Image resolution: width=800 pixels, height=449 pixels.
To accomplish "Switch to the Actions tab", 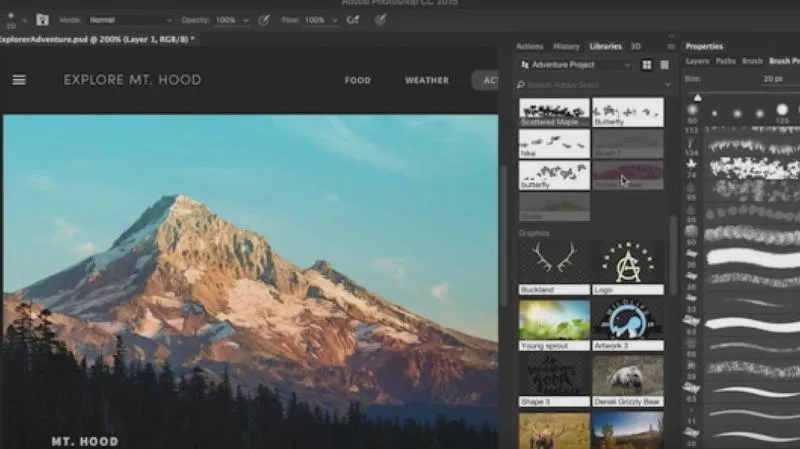I will pyautogui.click(x=529, y=46).
